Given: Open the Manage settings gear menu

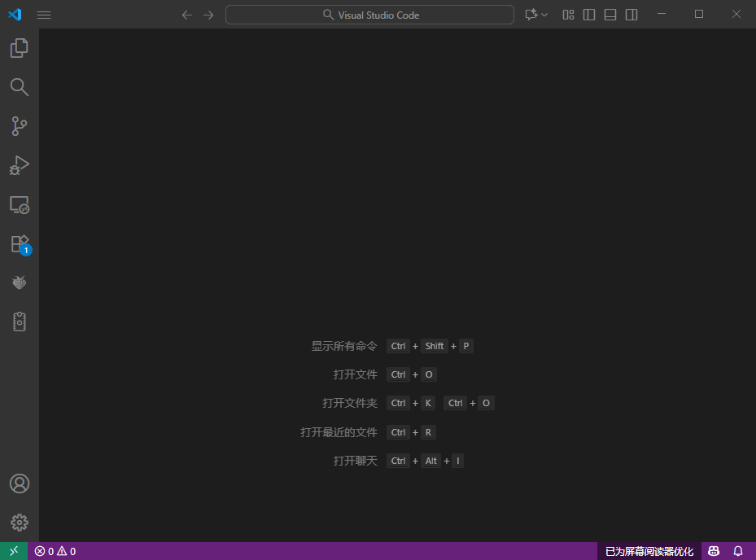Looking at the screenshot, I should point(19,523).
